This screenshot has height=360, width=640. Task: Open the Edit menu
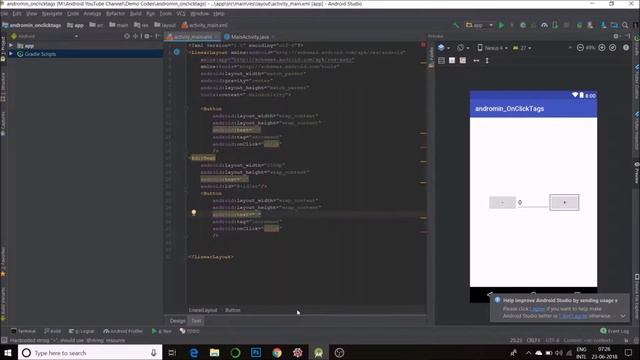click(17, 13)
